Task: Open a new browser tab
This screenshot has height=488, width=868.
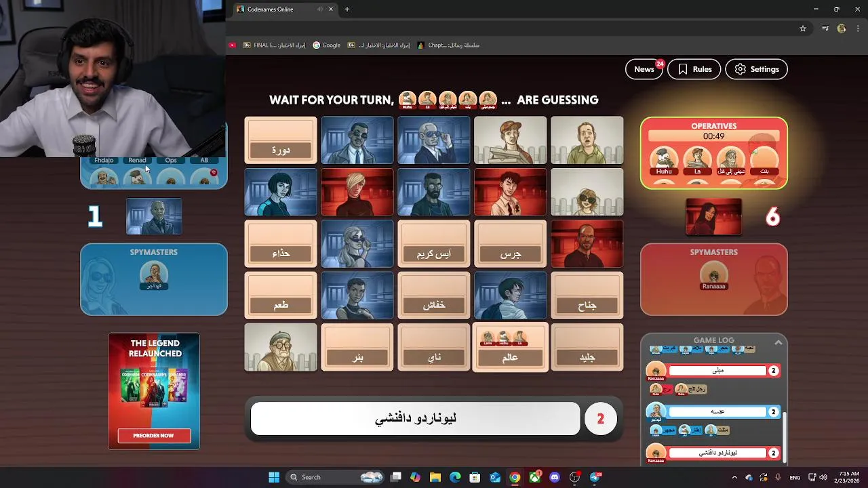Action: click(347, 9)
